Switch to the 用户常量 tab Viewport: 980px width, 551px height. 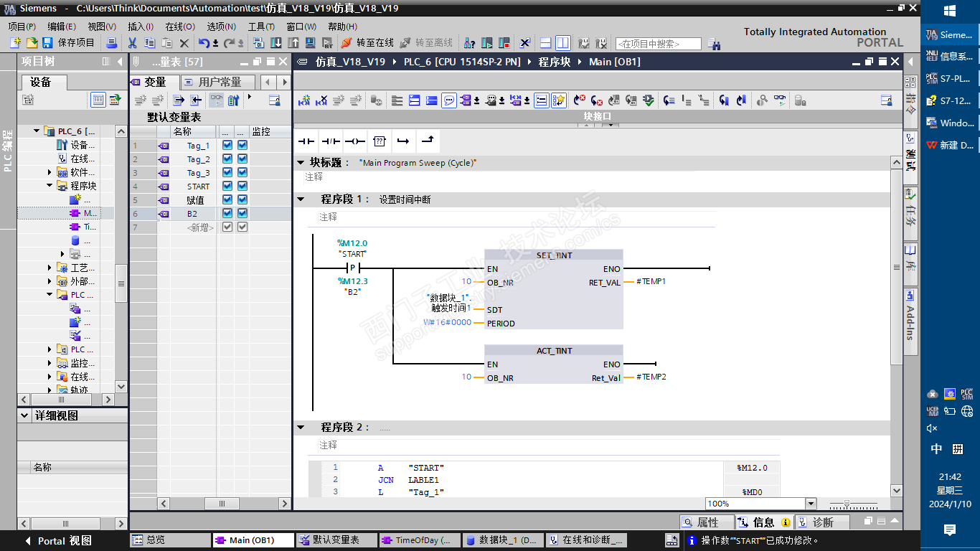[220, 82]
